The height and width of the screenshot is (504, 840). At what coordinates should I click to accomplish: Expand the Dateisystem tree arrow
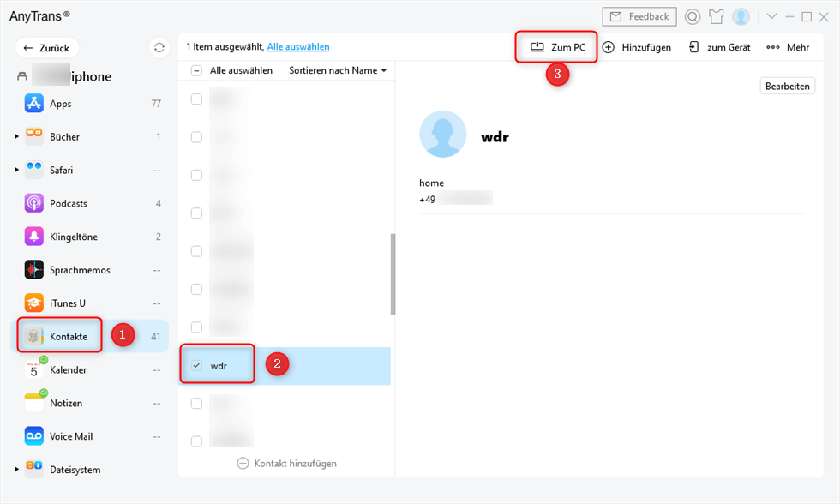tap(16, 469)
